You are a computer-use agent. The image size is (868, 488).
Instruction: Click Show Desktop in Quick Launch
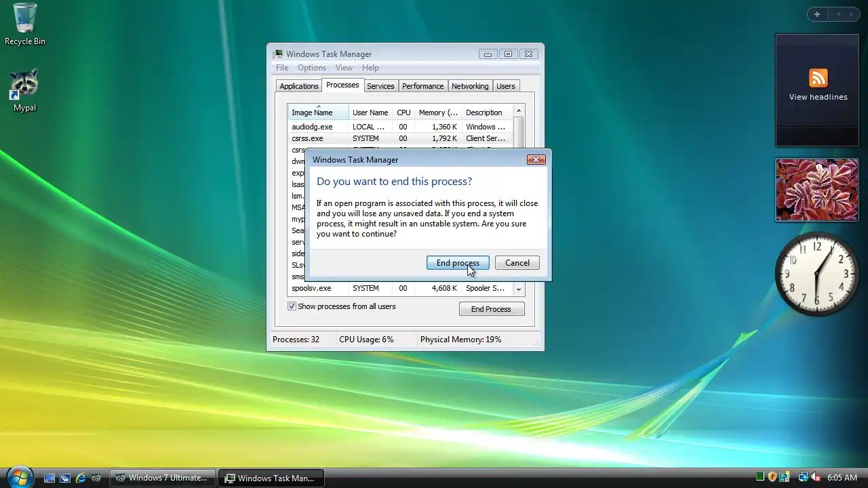[x=50, y=478]
